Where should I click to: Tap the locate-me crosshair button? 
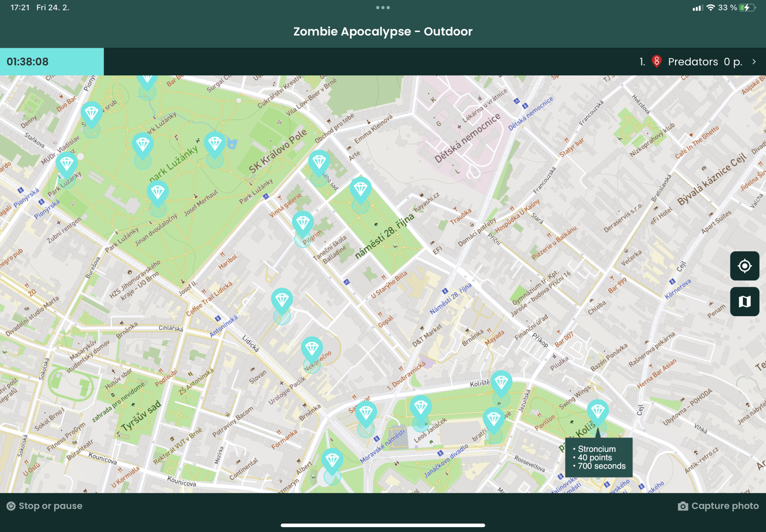click(x=744, y=266)
